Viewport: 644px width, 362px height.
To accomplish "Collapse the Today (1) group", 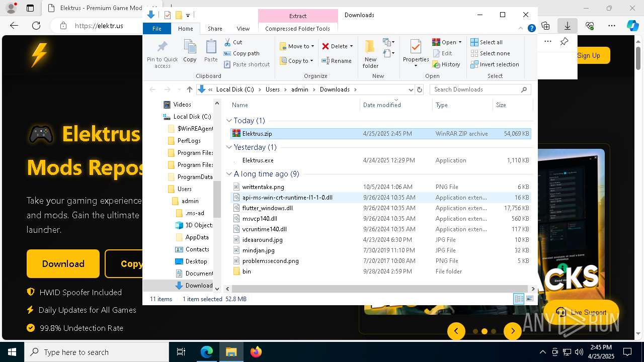I will (x=229, y=121).
